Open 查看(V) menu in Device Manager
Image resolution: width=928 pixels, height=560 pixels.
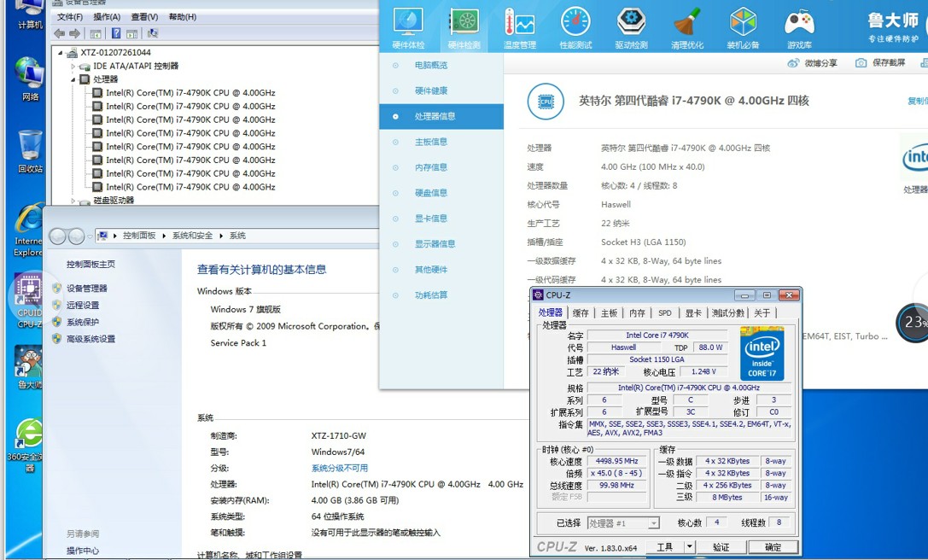pos(144,17)
